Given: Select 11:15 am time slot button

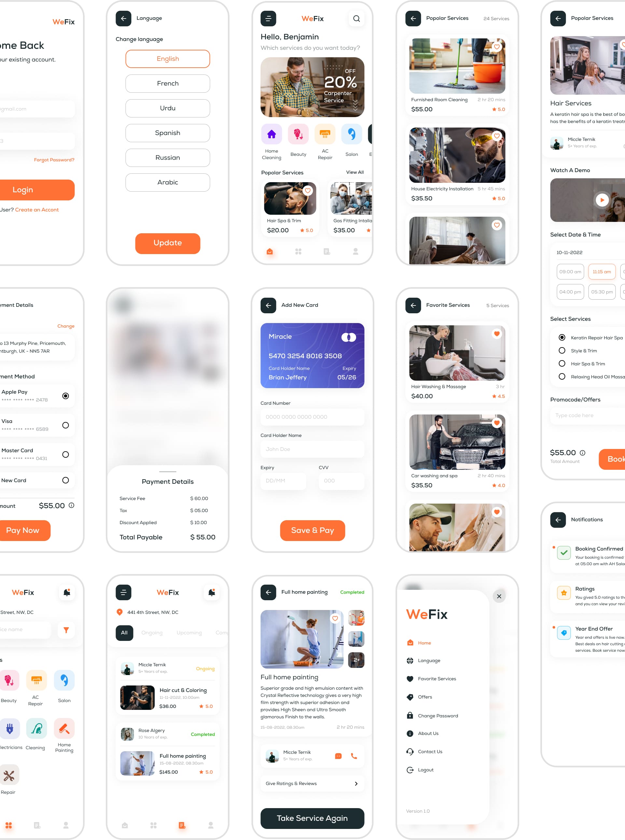Looking at the screenshot, I should (x=601, y=269).
